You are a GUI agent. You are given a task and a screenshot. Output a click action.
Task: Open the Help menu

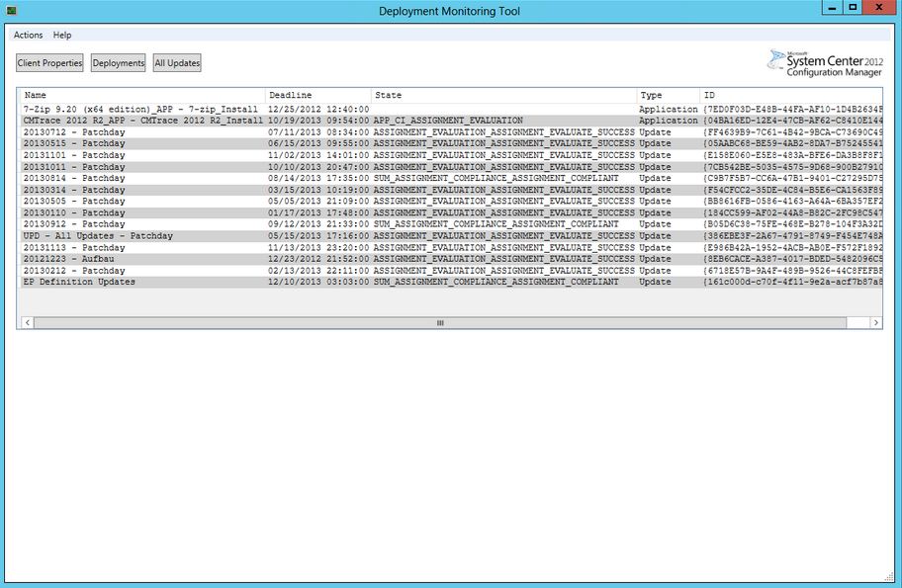[62, 35]
